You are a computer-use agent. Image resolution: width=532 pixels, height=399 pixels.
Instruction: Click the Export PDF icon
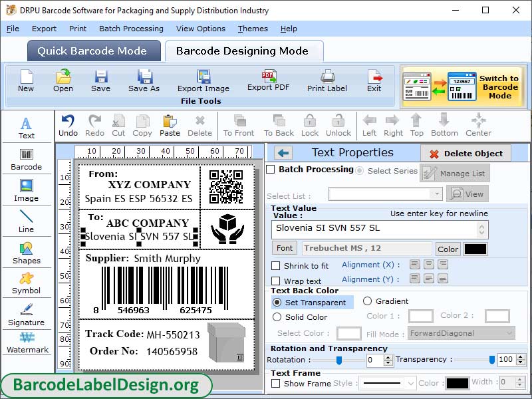[269, 80]
